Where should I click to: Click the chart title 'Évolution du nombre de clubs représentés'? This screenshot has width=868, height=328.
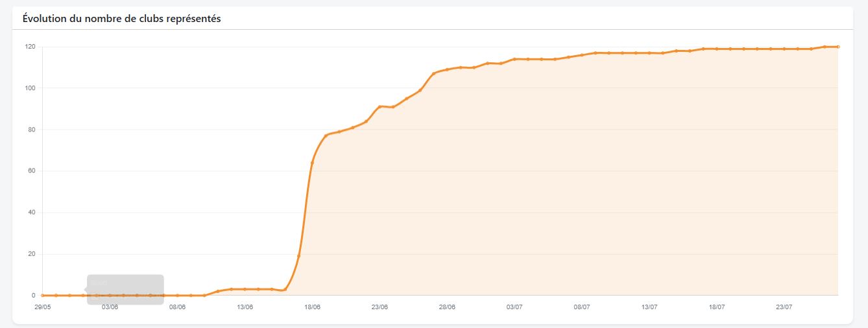click(122, 19)
